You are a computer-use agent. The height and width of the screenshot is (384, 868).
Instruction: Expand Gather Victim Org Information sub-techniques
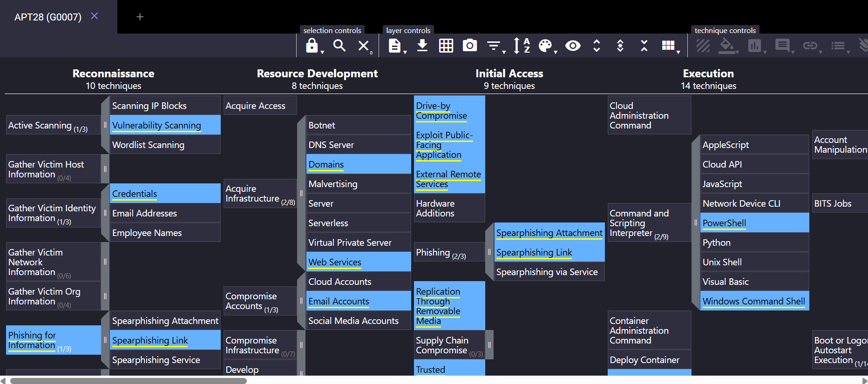click(105, 296)
